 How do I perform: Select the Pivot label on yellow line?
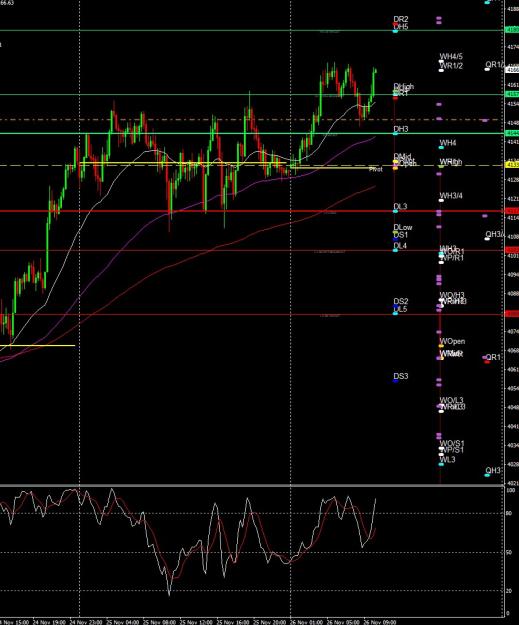[x=375, y=169]
